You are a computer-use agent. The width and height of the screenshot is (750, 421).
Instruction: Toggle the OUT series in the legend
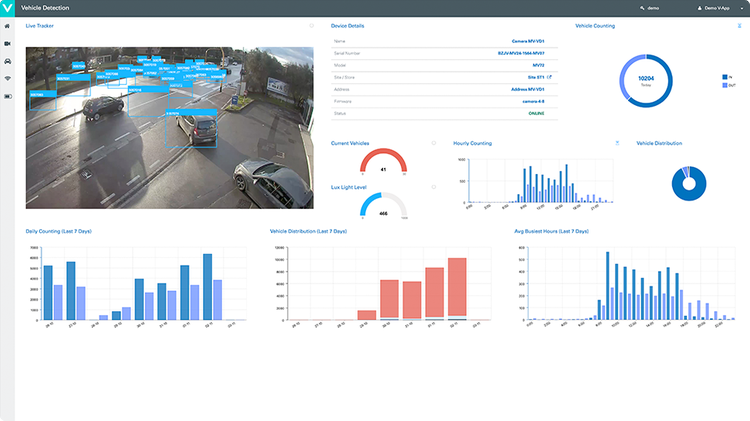click(x=729, y=85)
